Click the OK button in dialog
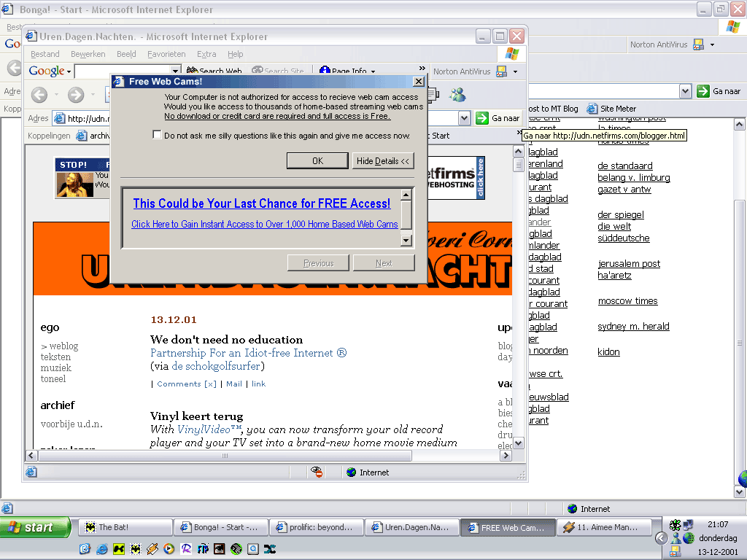The height and width of the screenshot is (560, 747). click(317, 160)
